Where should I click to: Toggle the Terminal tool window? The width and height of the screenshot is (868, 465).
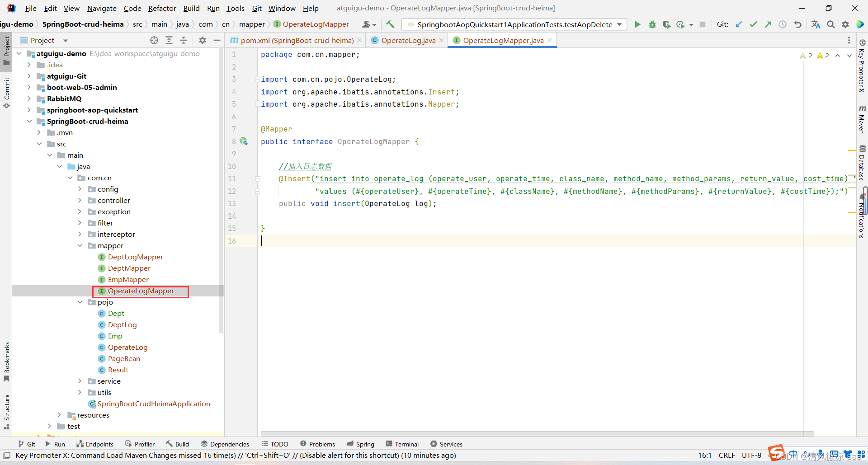[x=402, y=444]
